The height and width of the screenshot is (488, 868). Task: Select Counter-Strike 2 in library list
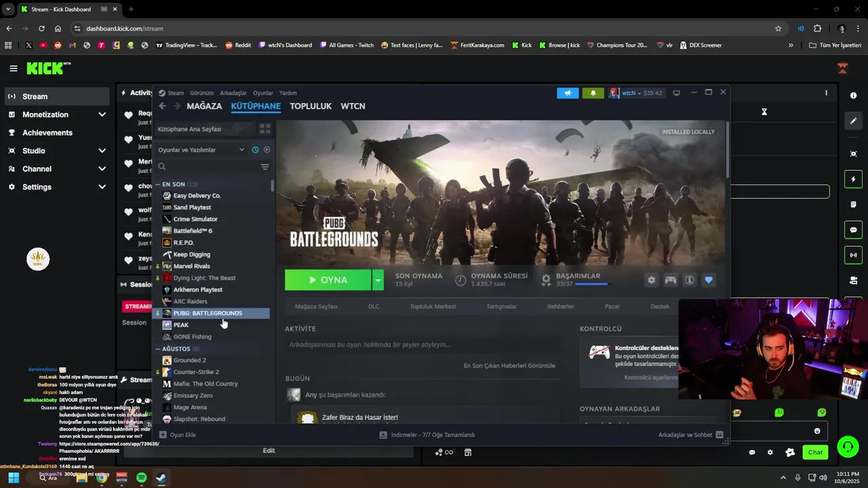196,372
